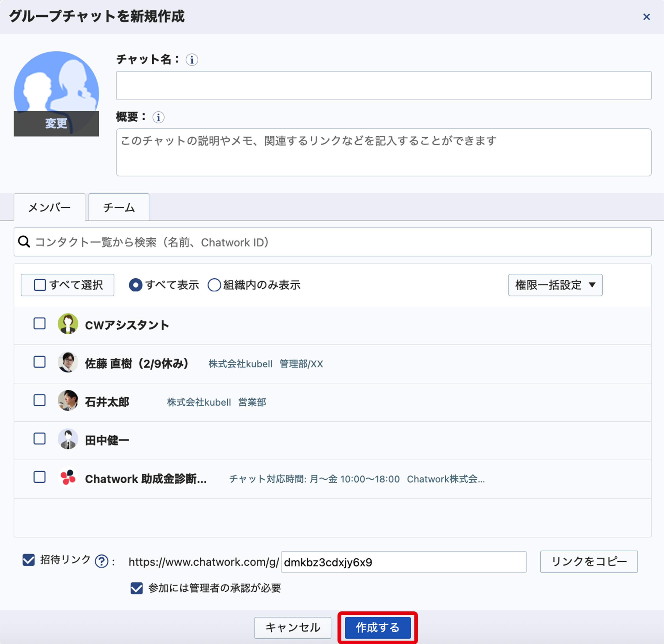Click the group chat avatar 変更 overlay

(x=56, y=123)
